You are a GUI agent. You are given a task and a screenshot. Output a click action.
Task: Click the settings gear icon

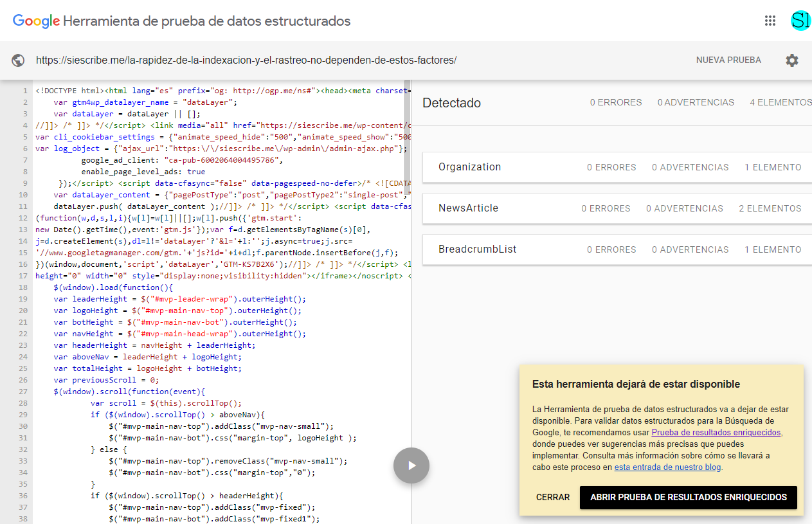tap(792, 60)
